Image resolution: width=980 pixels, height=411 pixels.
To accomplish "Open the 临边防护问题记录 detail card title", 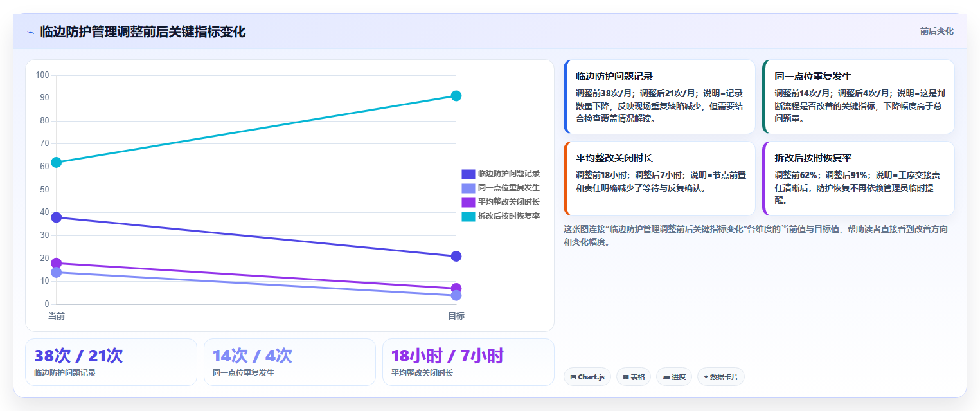I will click(614, 77).
